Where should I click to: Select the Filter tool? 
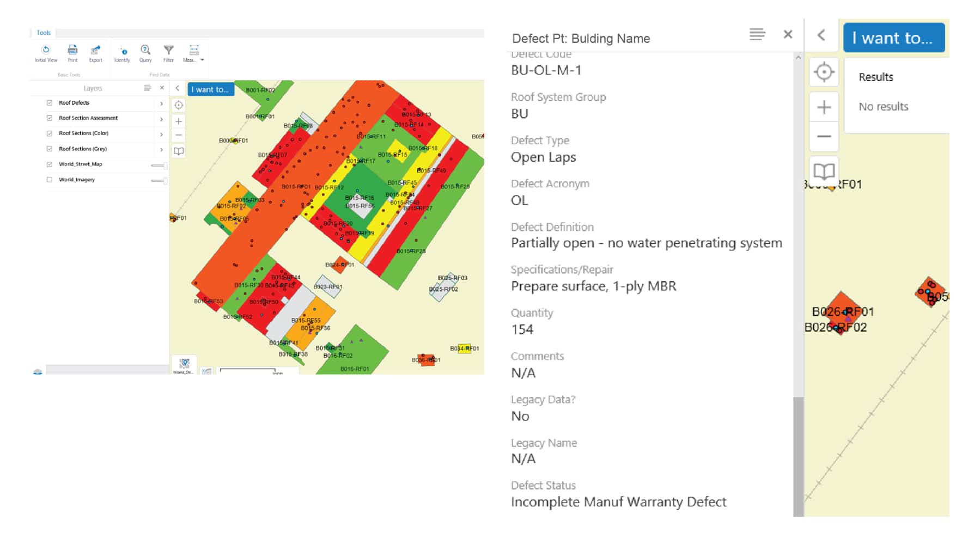click(x=169, y=53)
